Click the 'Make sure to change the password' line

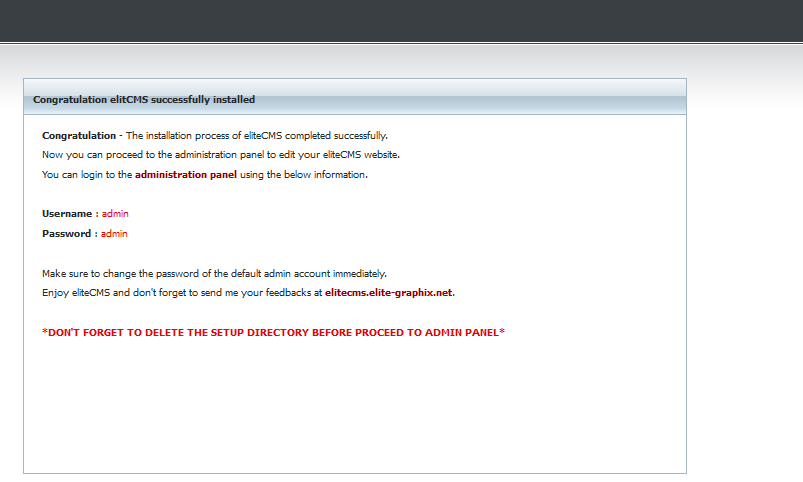tap(215, 274)
